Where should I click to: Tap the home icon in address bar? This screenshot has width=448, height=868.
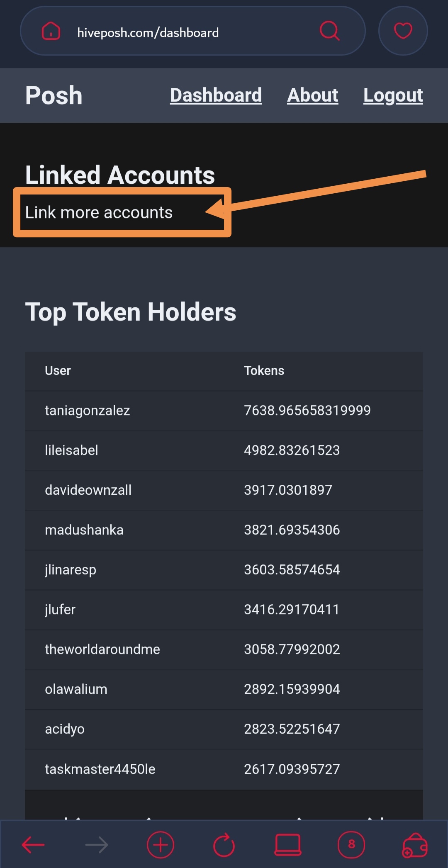[x=51, y=32]
